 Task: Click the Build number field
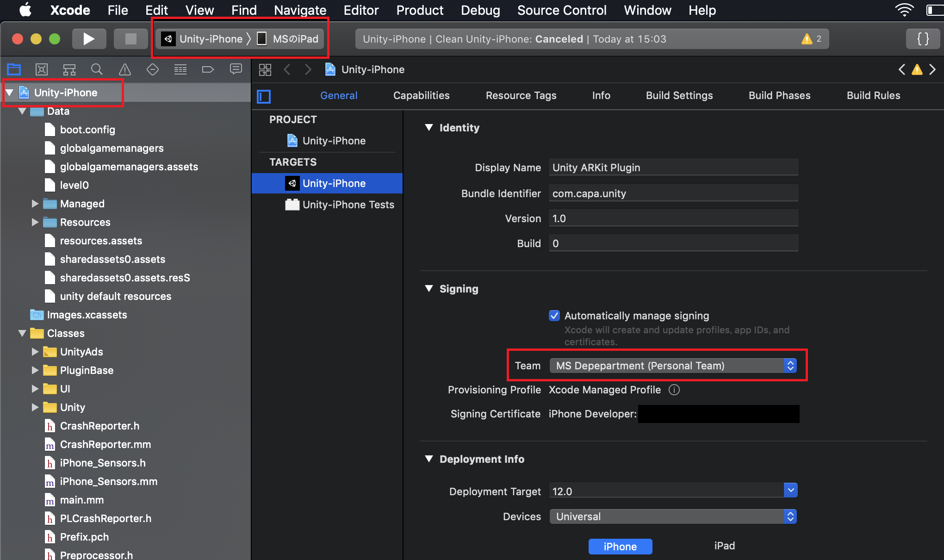click(x=673, y=243)
